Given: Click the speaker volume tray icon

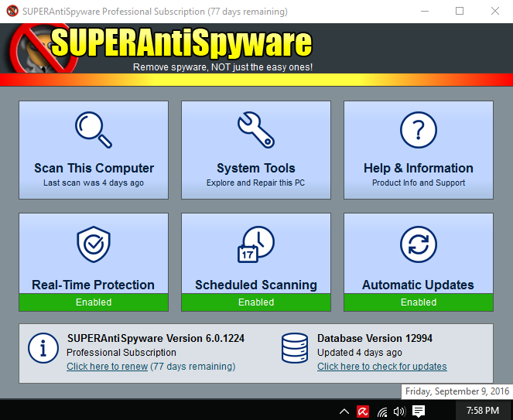Looking at the screenshot, I should (x=399, y=411).
